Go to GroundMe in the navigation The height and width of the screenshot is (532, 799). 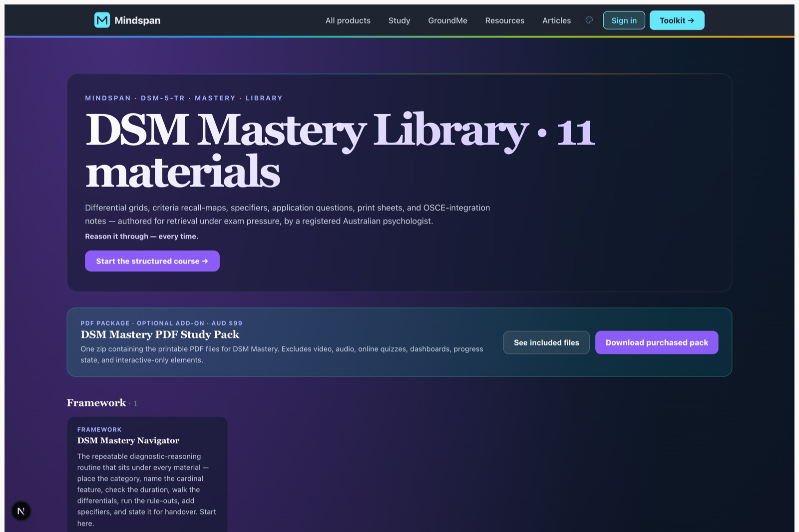[x=447, y=20]
